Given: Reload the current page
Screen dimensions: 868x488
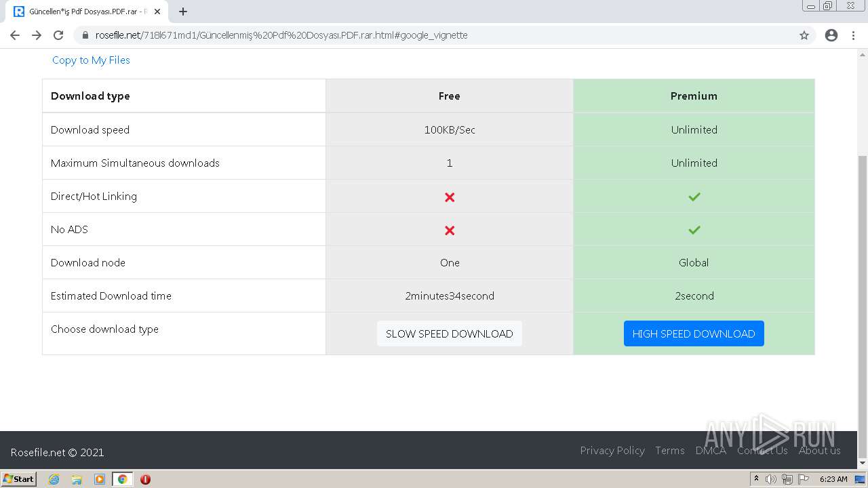Looking at the screenshot, I should pos(58,35).
